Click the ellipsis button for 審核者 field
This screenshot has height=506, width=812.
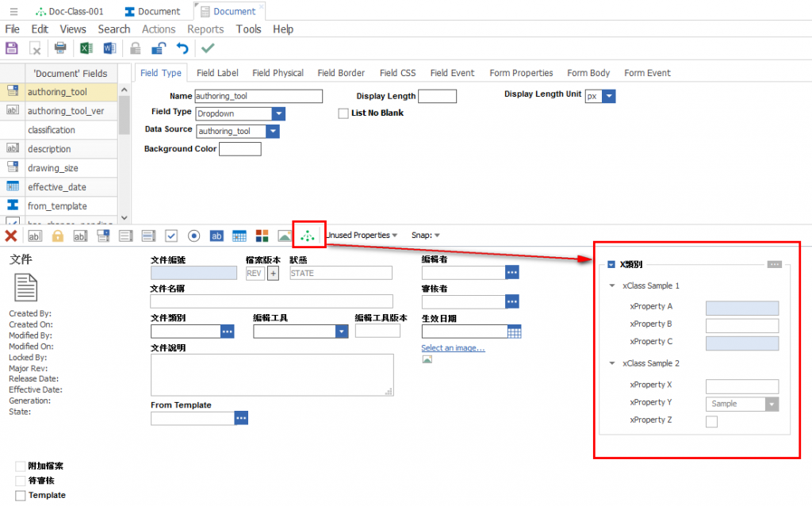(x=512, y=302)
